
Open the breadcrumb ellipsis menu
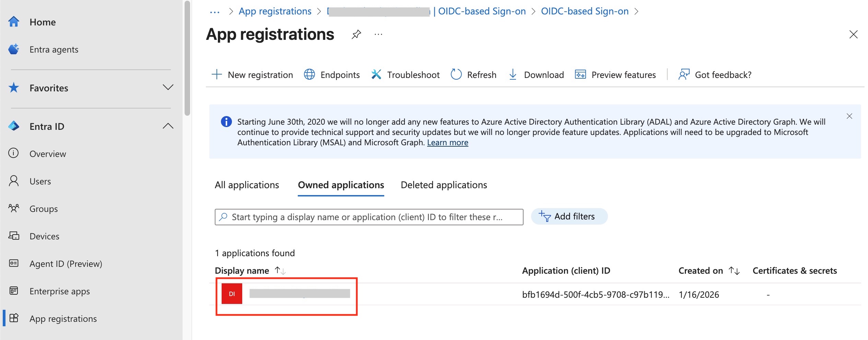215,12
